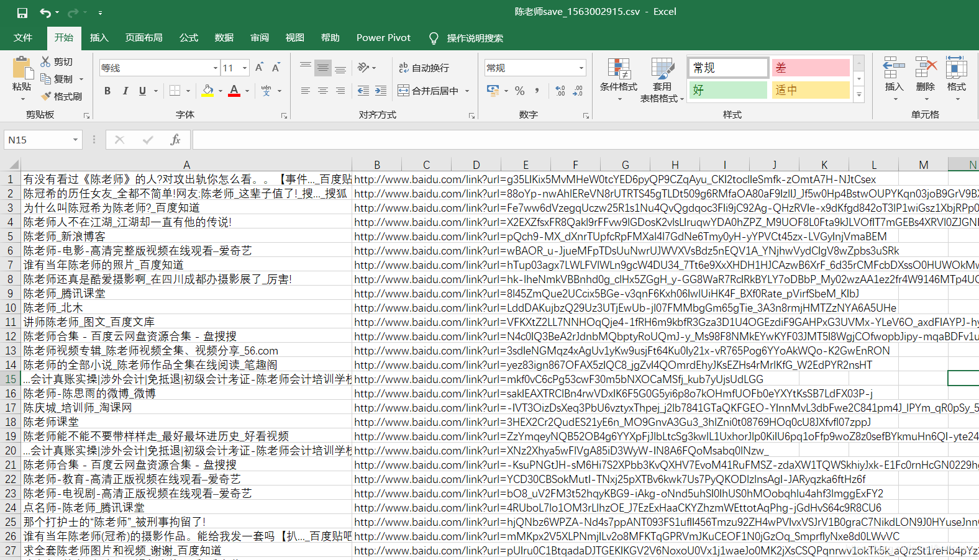The width and height of the screenshot is (979, 560).
Task: Click the Insert Function fx icon
Action: coord(176,140)
